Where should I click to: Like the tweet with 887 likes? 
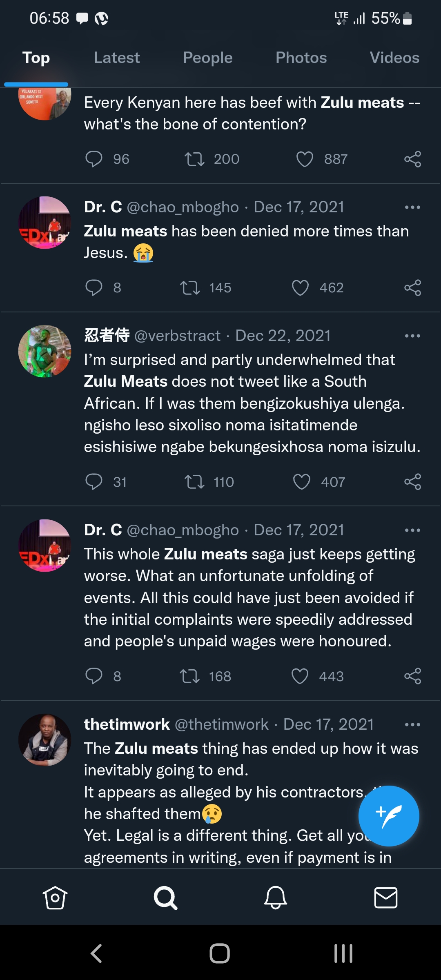point(305,159)
